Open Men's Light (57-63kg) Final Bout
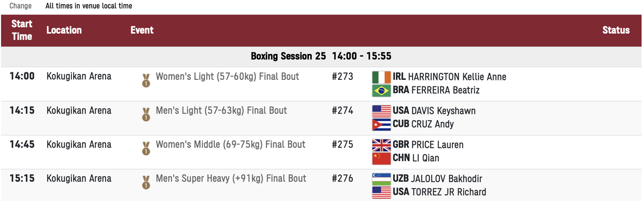This screenshot has width=644, height=201. click(x=221, y=111)
